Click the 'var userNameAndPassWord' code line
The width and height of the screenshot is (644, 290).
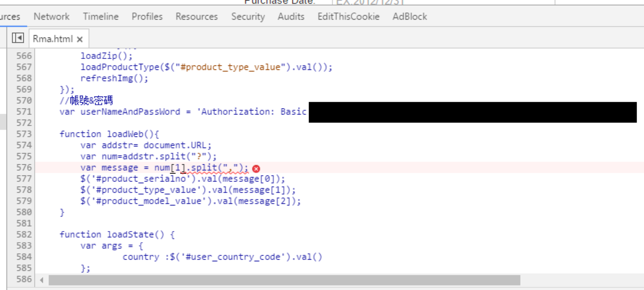(x=183, y=111)
